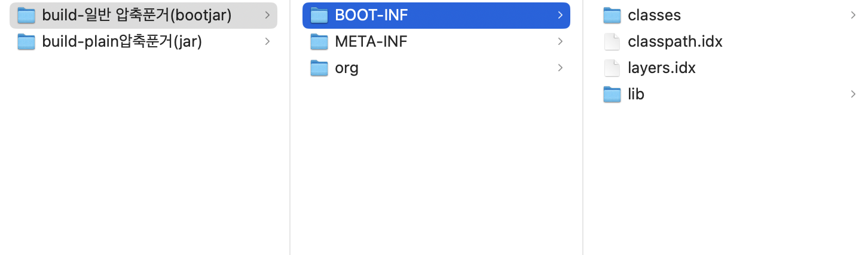This screenshot has width=868, height=255.
Task: Select the classes folder name
Action: click(654, 16)
